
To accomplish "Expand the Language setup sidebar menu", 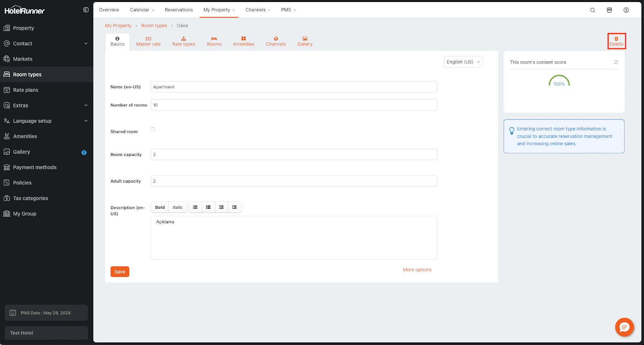I will [x=86, y=121].
